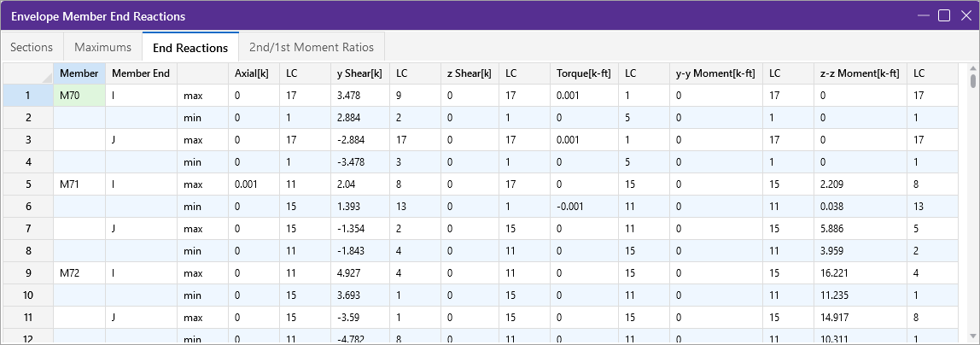
Task: Click the y Shear[k] column header
Action: coord(359,73)
